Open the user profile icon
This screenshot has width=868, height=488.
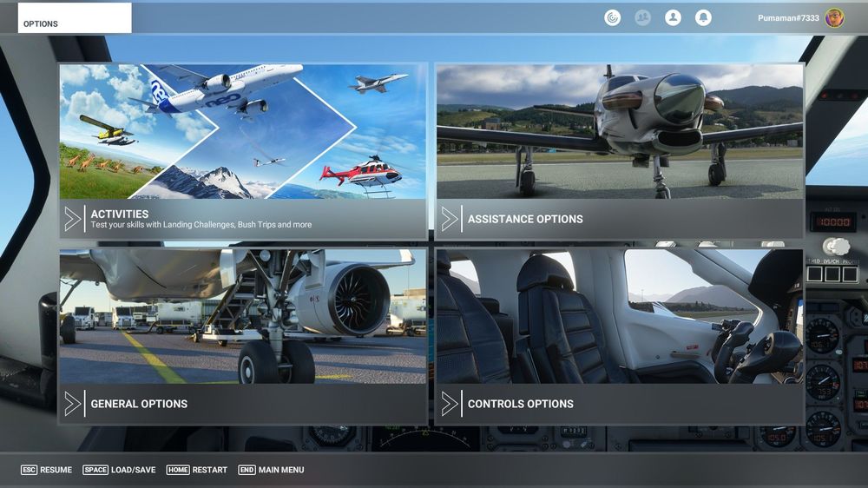(x=673, y=17)
